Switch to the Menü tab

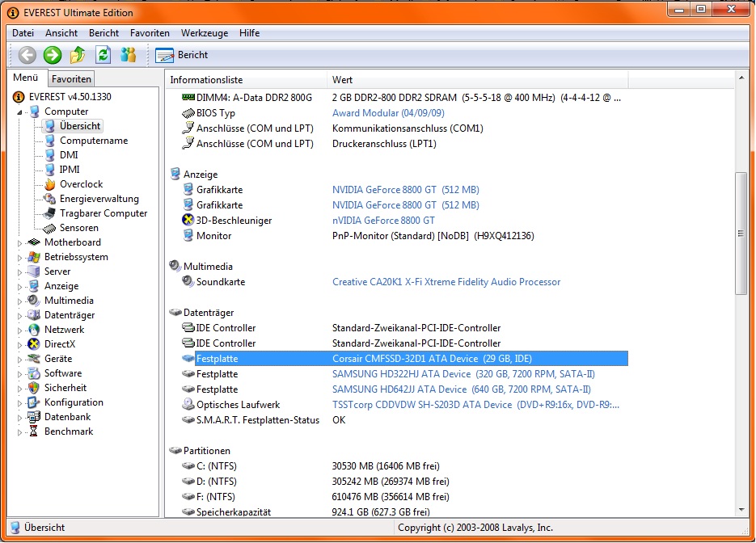(x=26, y=78)
